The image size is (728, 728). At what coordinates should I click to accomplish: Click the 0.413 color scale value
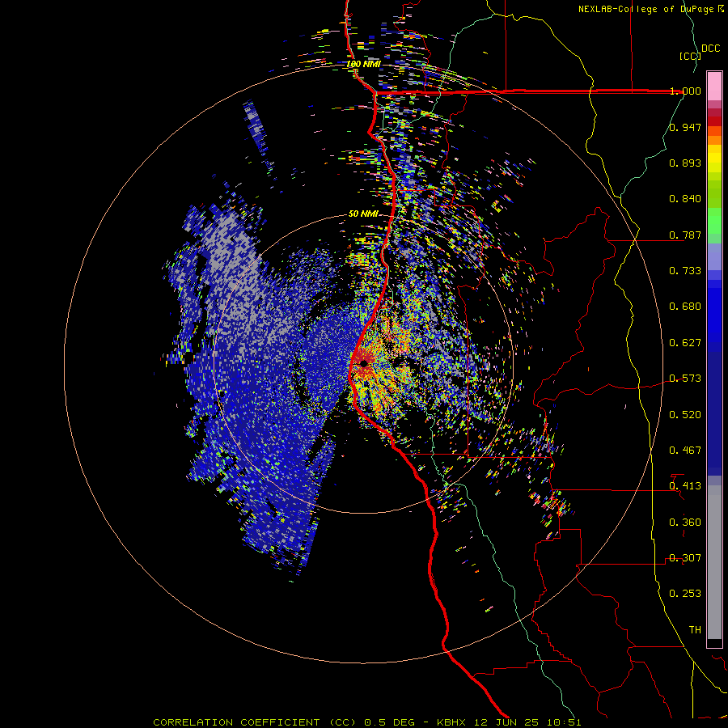685,486
